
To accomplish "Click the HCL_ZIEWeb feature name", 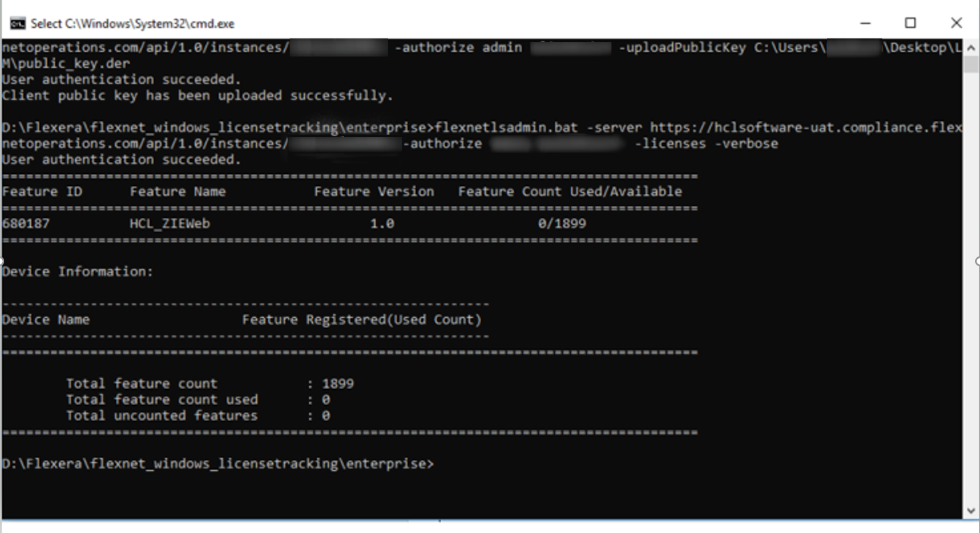I will click(170, 224).
